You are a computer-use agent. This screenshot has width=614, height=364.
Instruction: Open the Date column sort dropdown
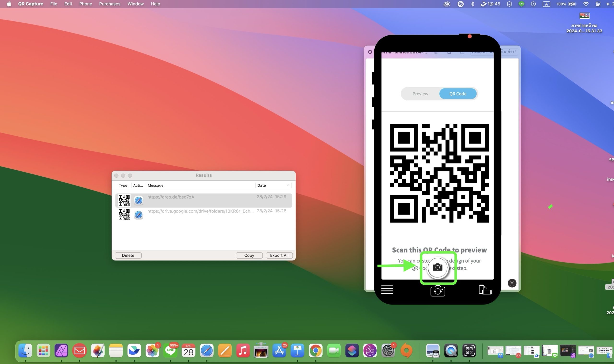point(287,185)
